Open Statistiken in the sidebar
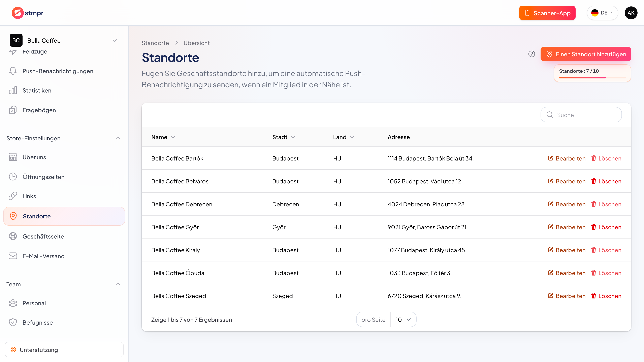 point(64,90)
